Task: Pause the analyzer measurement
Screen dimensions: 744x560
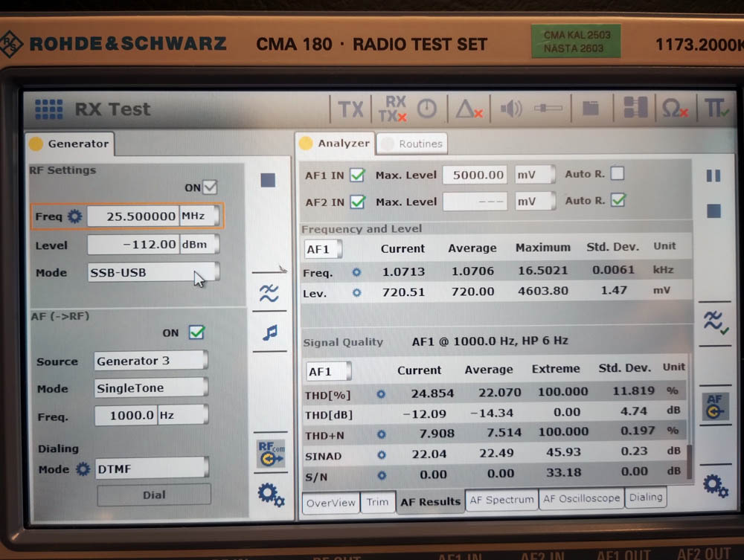Action: (713, 176)
